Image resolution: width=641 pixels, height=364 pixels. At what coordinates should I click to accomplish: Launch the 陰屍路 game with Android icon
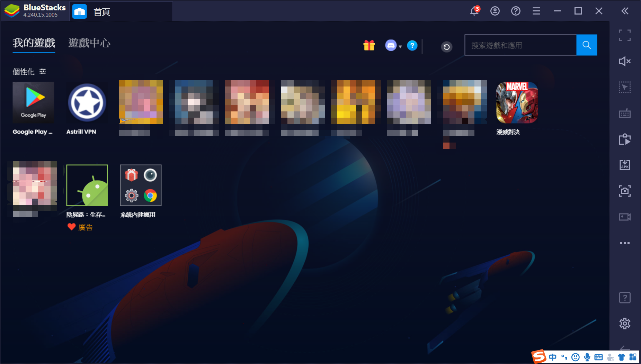(x=87, y=185)
